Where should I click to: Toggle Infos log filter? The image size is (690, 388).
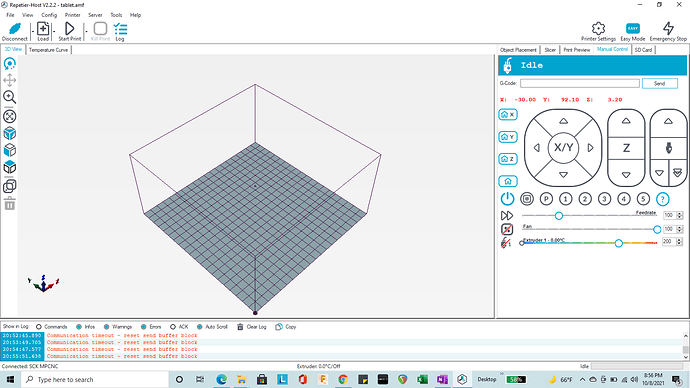tap(85, 327)
